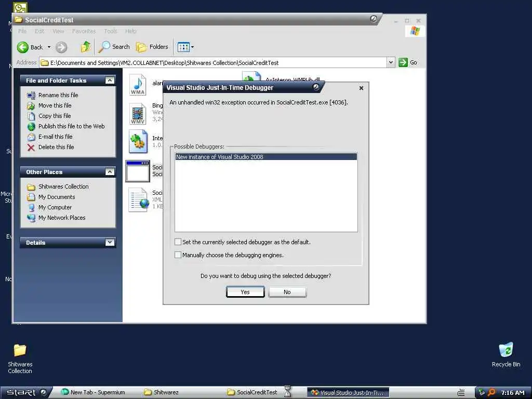Check Manually choose the debugging engines
This screenshot has height=399, width=532.
[178, 255]
